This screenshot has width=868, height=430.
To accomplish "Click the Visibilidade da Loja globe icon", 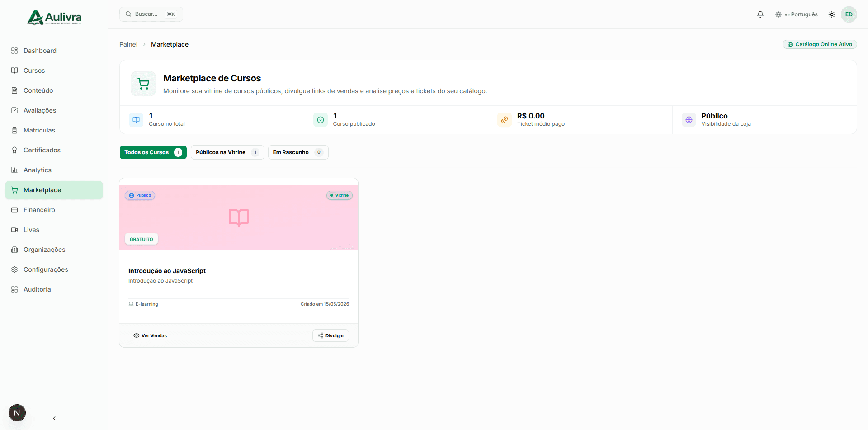I will (689, 120).
